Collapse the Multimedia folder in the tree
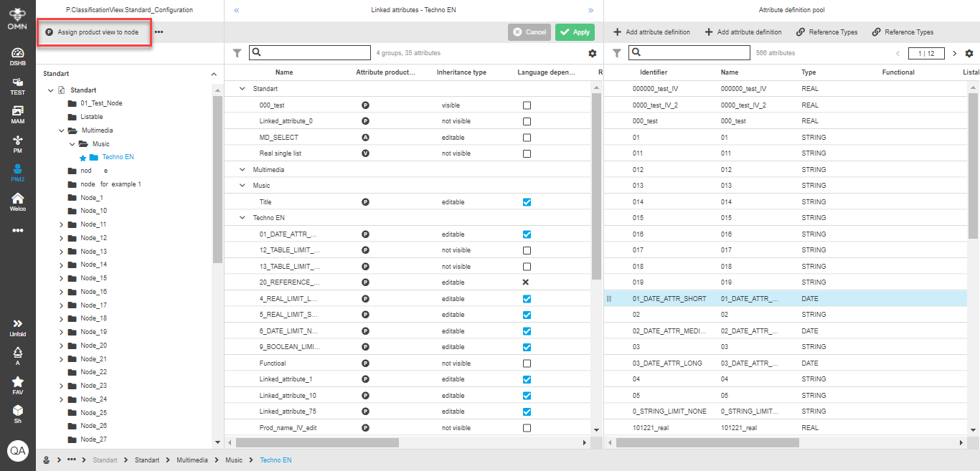 [x=61, y=132]
